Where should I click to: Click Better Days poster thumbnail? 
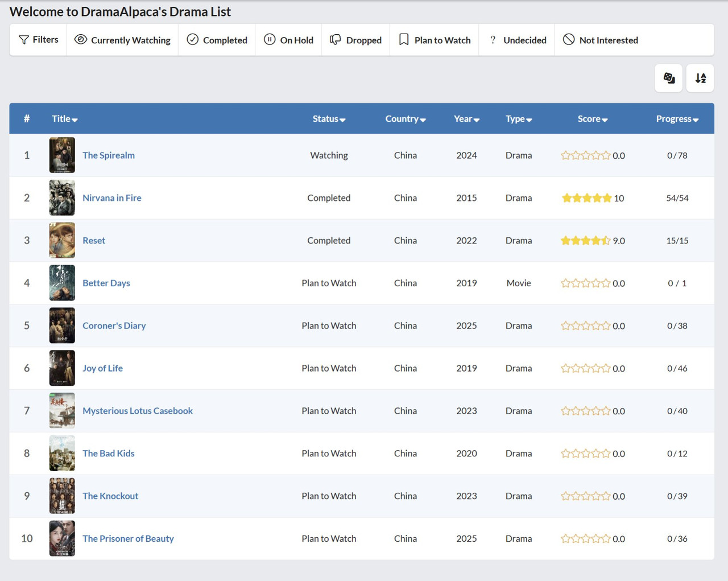point(62,283)
